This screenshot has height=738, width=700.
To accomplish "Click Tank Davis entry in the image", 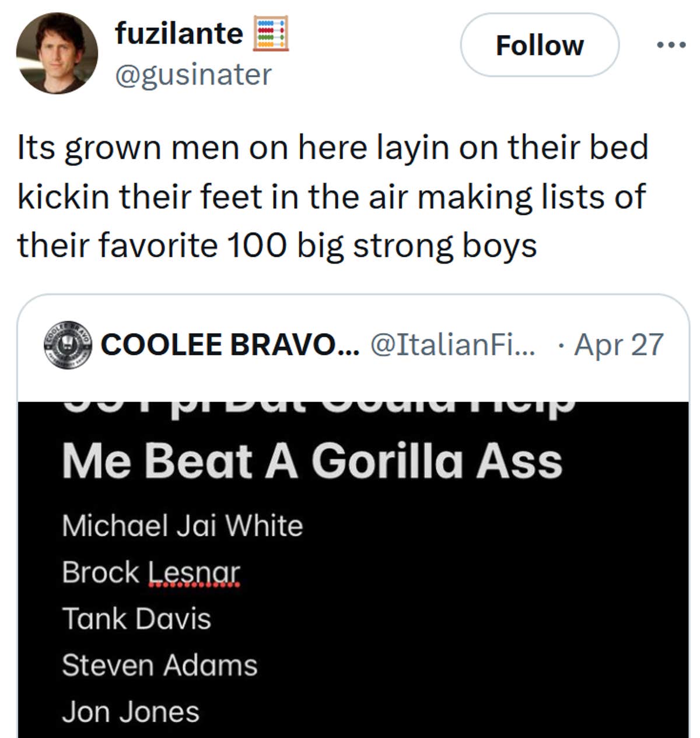I will (137, 618).
